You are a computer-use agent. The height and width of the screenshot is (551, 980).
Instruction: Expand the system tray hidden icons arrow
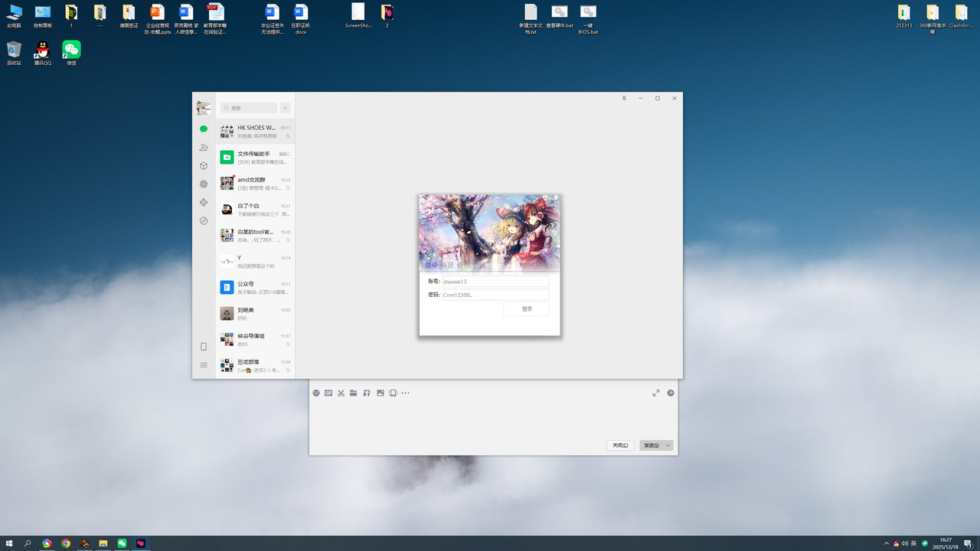pos(887,543)
